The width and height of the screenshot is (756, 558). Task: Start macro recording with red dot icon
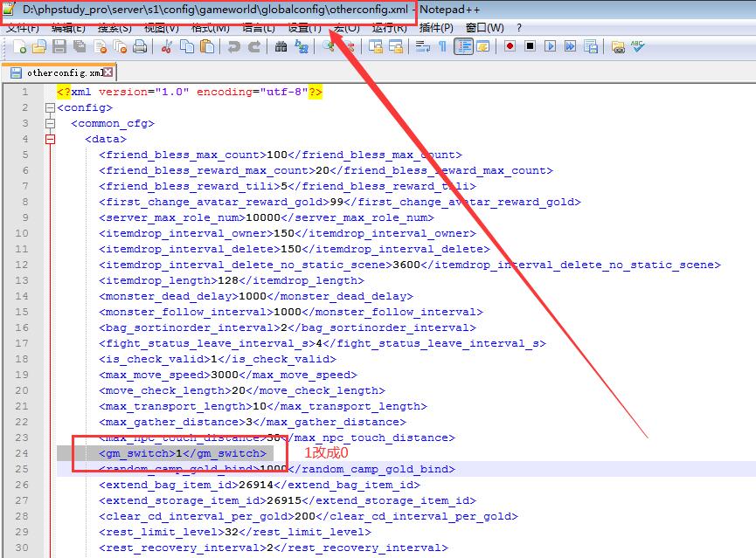[510, 46]
